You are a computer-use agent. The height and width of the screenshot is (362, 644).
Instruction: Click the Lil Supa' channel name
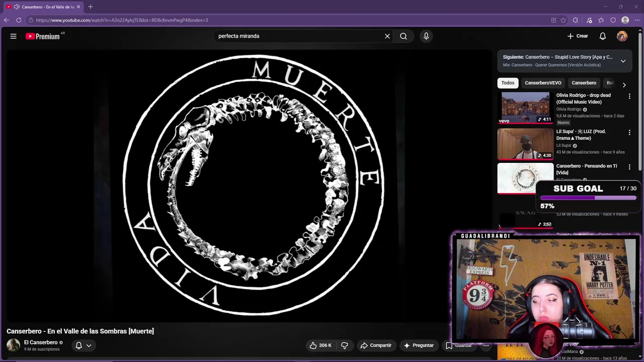tap(564, 145)
